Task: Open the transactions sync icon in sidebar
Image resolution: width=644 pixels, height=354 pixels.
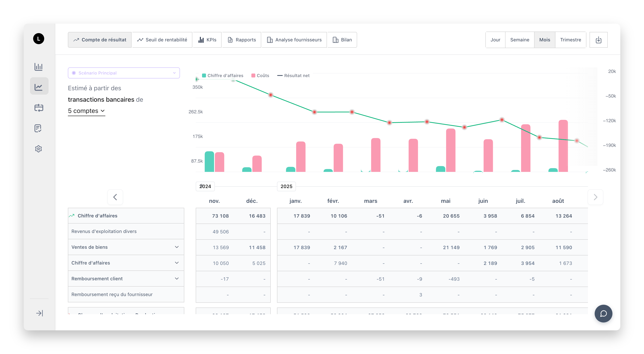Action: (39, 108)
